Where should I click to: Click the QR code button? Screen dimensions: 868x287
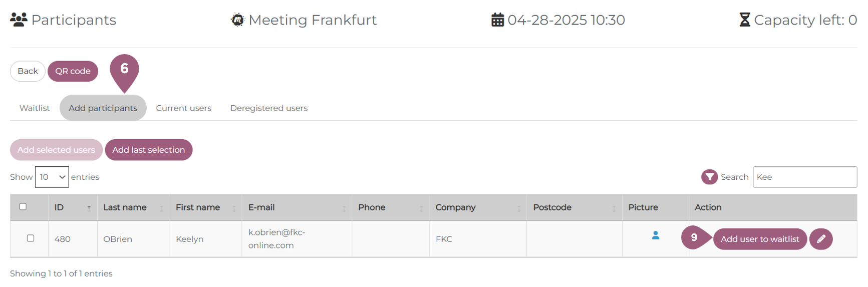[73, 71]
